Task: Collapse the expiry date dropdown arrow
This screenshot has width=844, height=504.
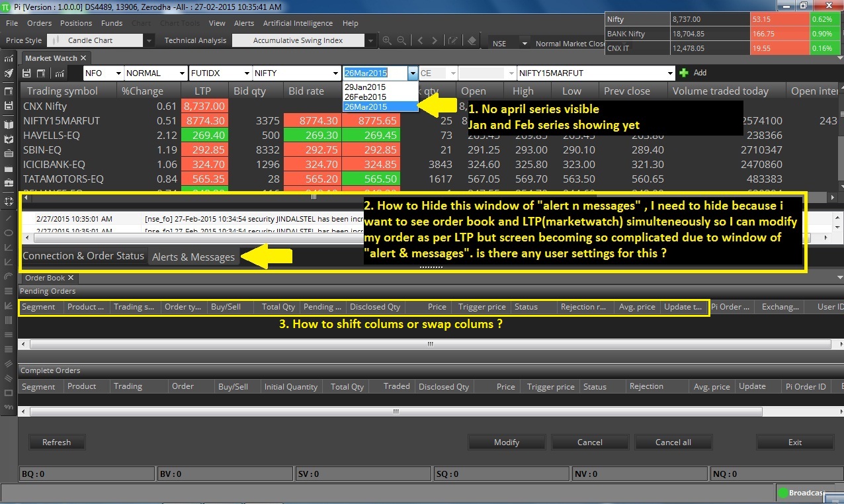Action: click(413, 73)
